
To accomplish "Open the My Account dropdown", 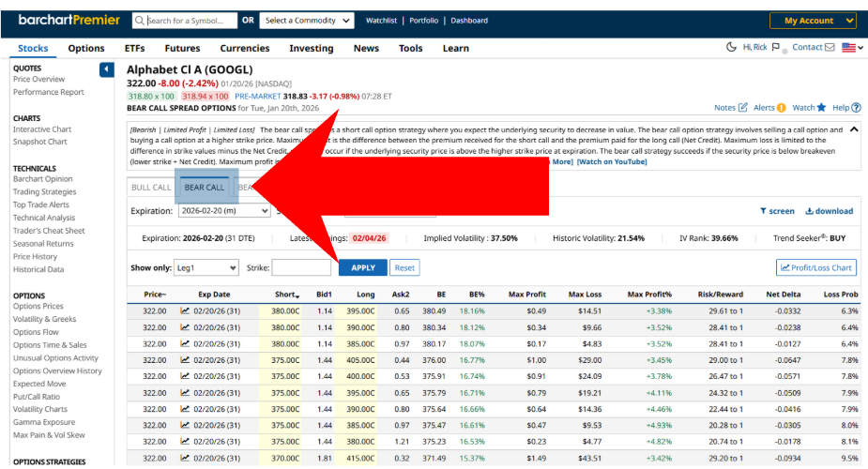I will (814, 21).
